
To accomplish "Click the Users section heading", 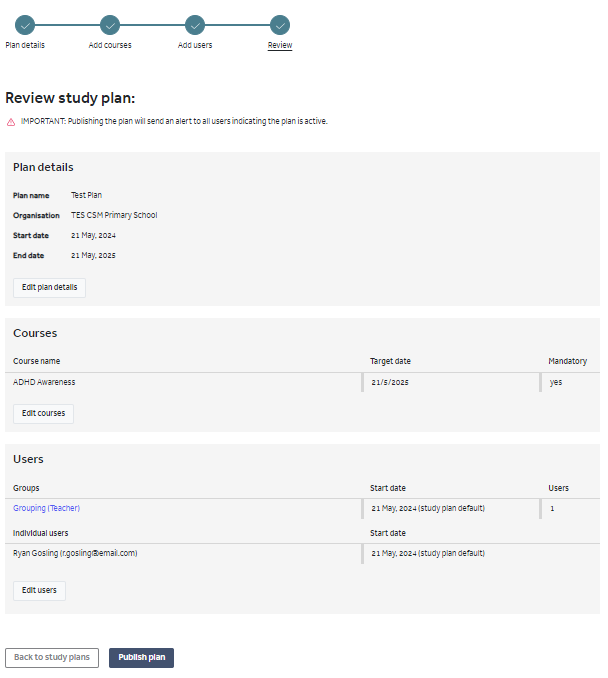I will pyautogui.click(x=28, y=459).
